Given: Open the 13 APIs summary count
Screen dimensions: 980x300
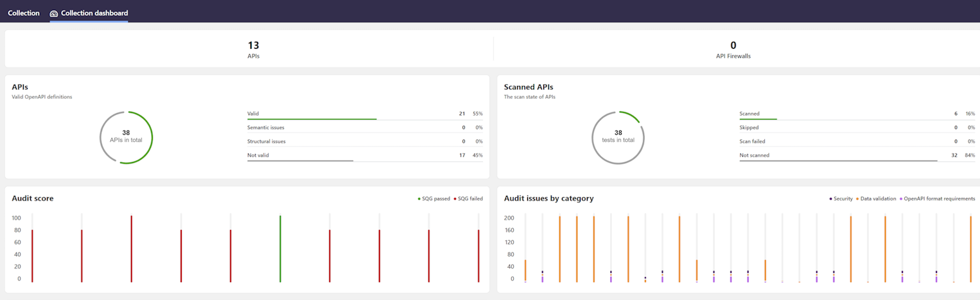Looking at the screenshot, I should 253,49.
